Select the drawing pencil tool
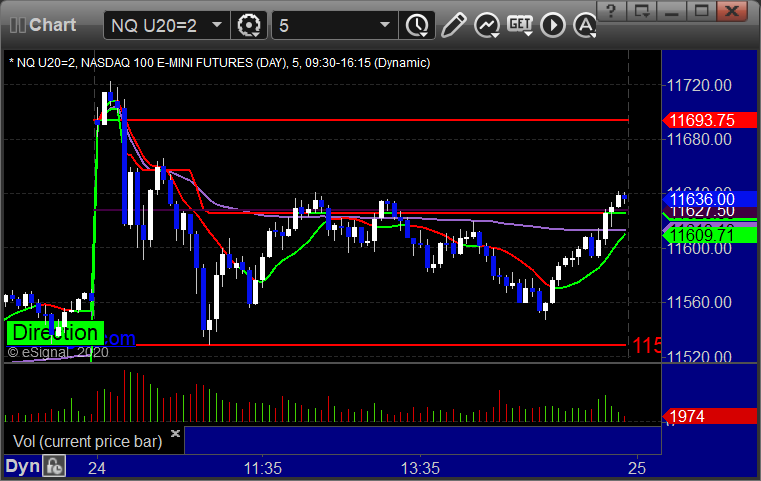761x481 pixels. click(x=453, y=25)
